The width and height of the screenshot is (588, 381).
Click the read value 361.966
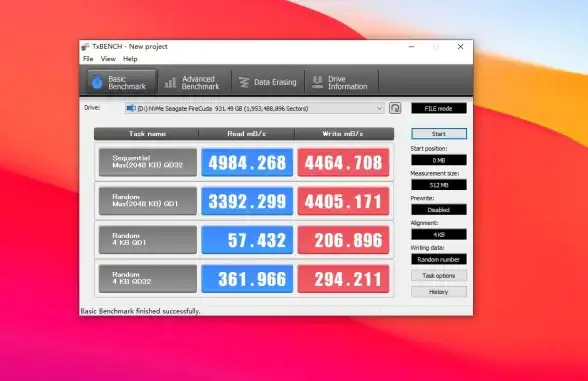247,279
